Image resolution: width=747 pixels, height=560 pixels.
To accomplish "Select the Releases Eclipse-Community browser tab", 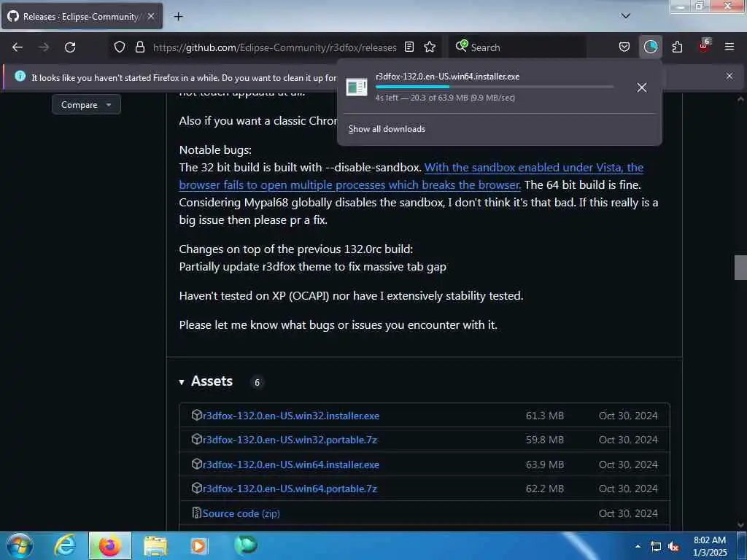I will pyautogui.click(x=82, y=16).
